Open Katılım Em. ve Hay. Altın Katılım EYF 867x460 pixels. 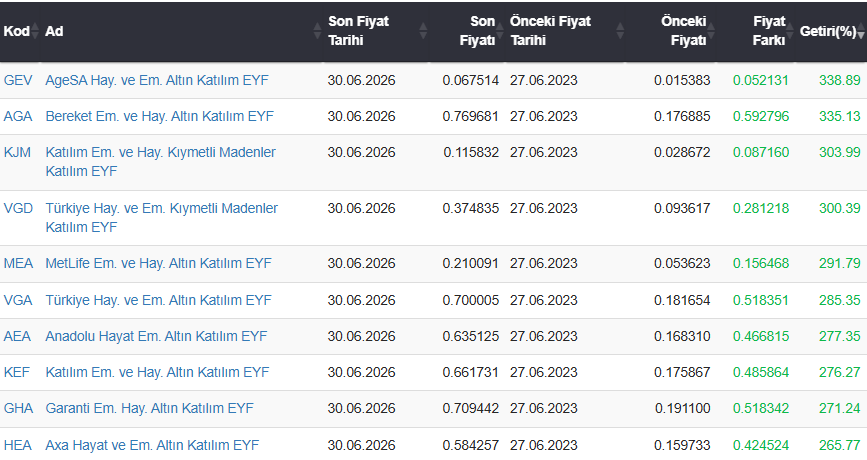click(157, 372)
